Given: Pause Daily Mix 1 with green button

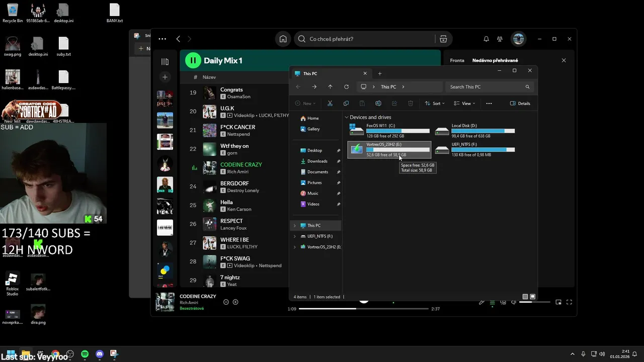Looking at the screenshot, I should (193, 60).
